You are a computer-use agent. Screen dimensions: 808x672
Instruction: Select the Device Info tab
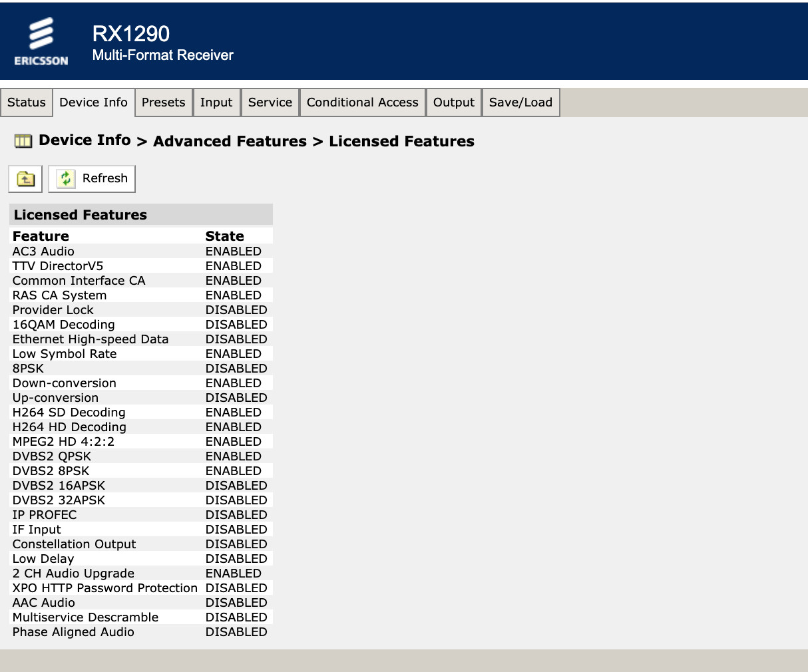point(93,102)
